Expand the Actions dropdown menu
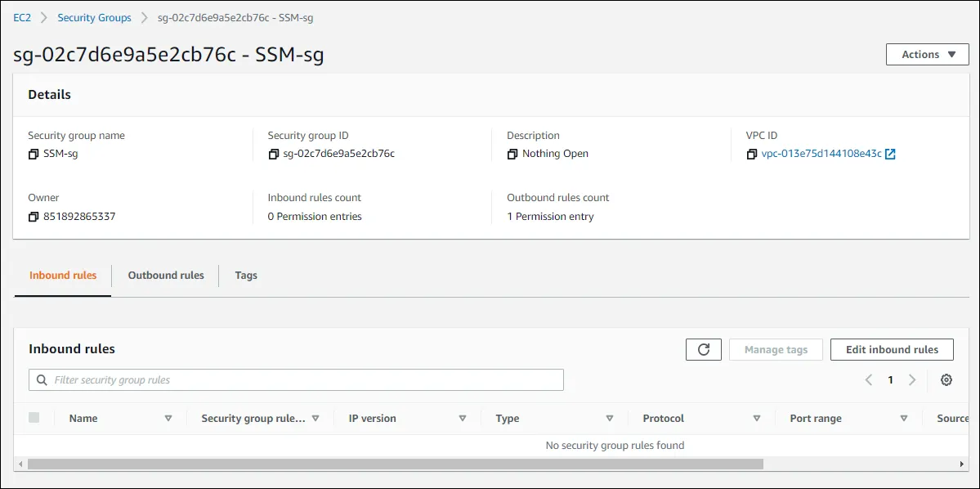 pos(927,55)
